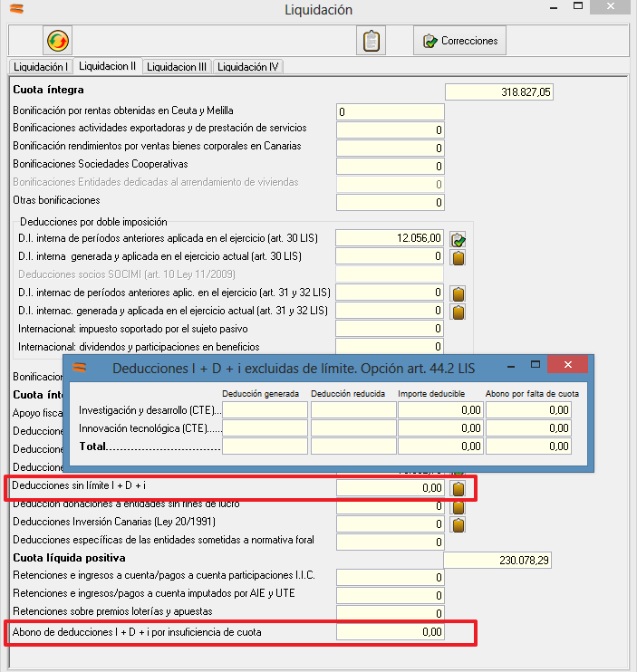This screenshot has width=637, height=672.
Task: Click the Total Deducción reducida field
Action: (353, 446)
